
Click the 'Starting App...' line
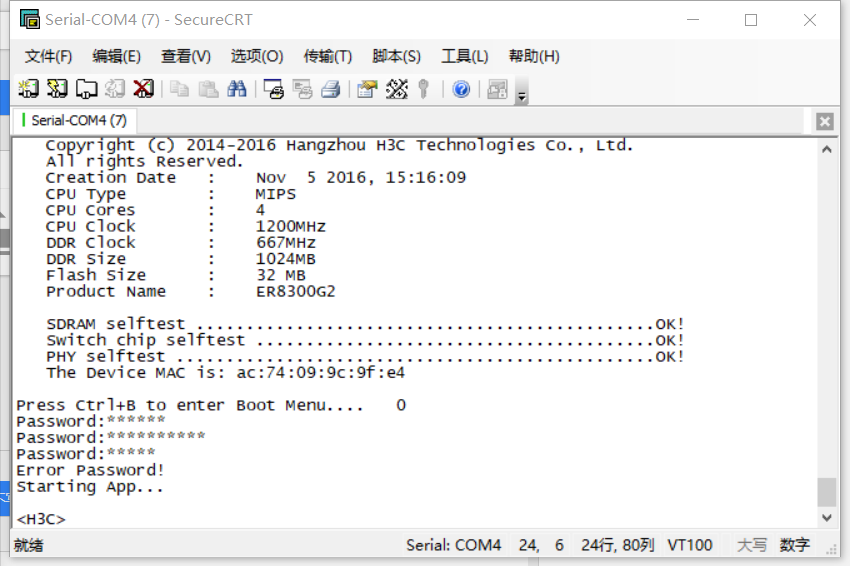pos(89,486)
